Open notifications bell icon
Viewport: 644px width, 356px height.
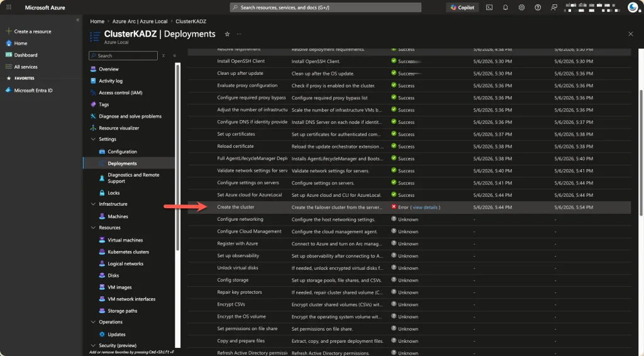pyautogui.click(x=505, y=8)
